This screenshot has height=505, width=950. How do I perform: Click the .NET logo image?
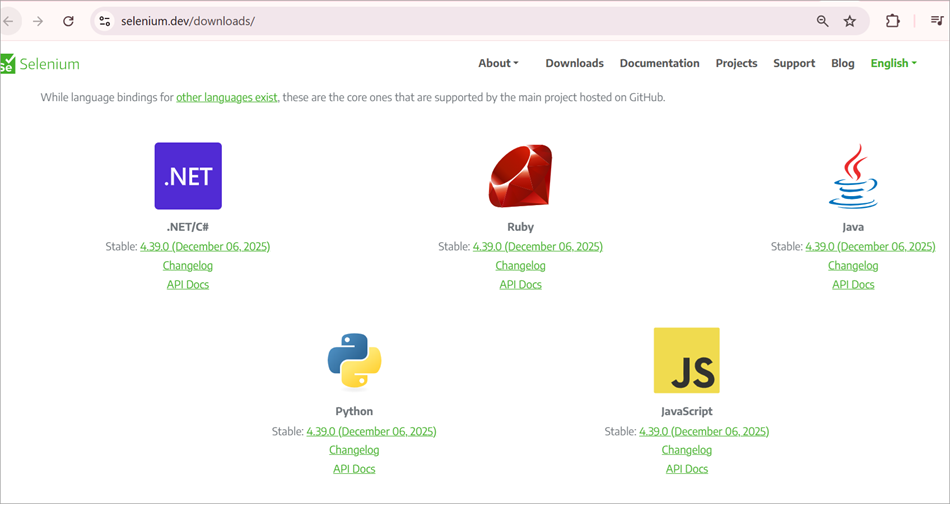(188, 176)
